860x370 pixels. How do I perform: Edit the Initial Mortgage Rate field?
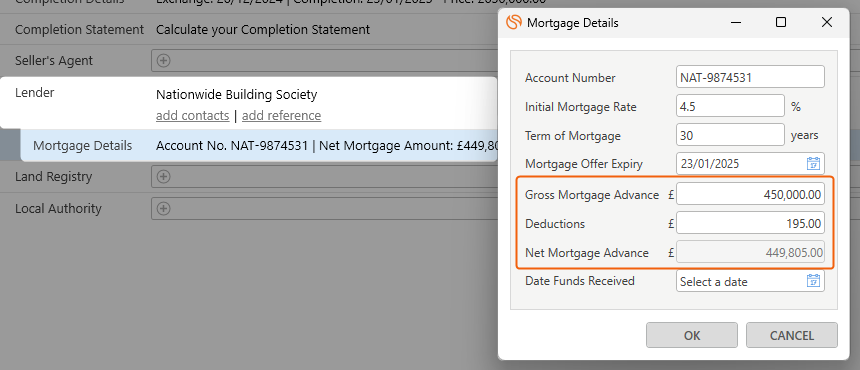(x=731, y=106)
